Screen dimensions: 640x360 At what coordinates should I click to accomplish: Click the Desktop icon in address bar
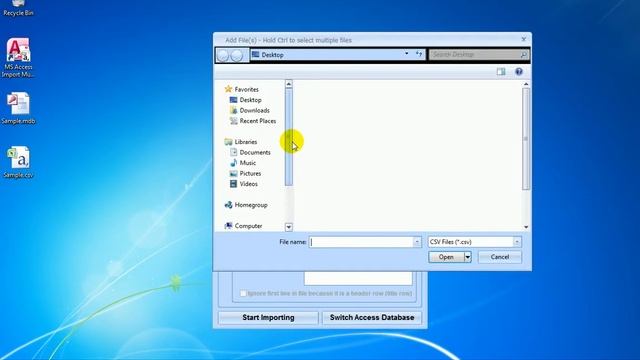(x=256, y=54)
